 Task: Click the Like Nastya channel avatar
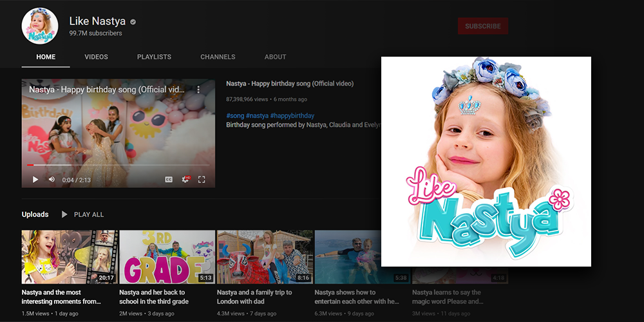tap(40, 26)
